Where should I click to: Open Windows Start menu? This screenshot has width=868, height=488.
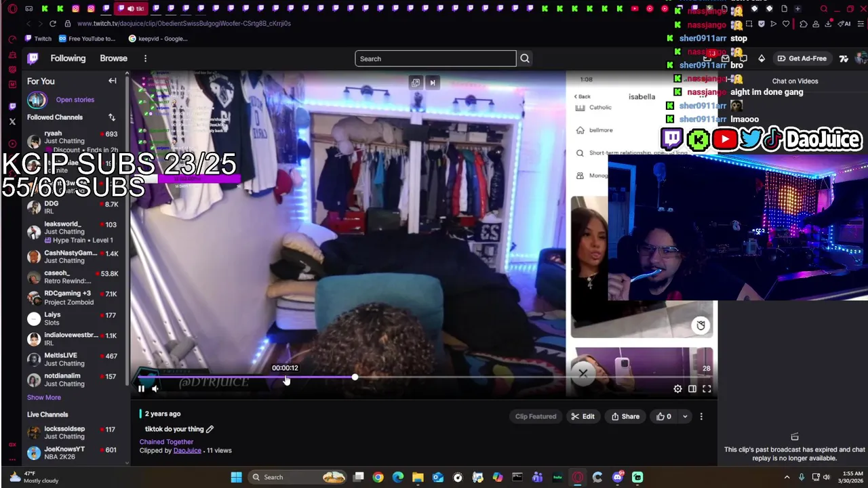236,477
